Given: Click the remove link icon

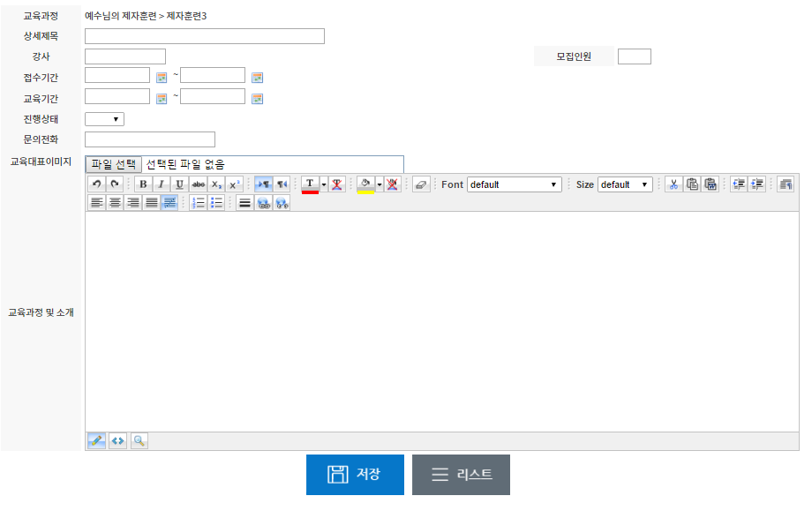Looking at the screenshot, I should pyautogui.click(x=282, y=202).
